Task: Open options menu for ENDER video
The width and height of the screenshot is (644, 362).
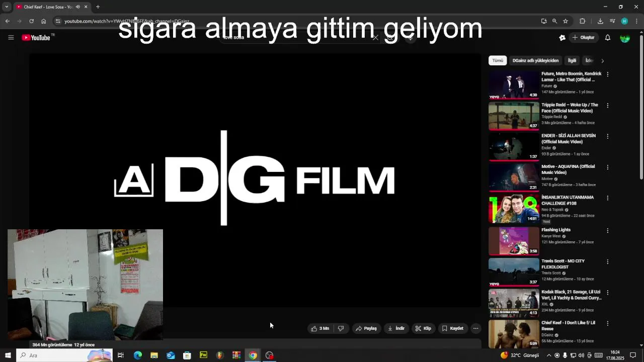Action: tap(607, 136)
